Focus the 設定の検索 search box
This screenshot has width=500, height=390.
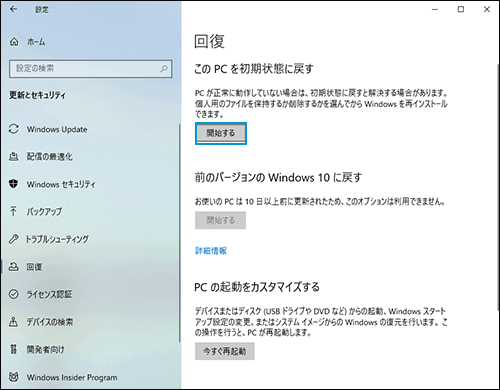(91, 69)
